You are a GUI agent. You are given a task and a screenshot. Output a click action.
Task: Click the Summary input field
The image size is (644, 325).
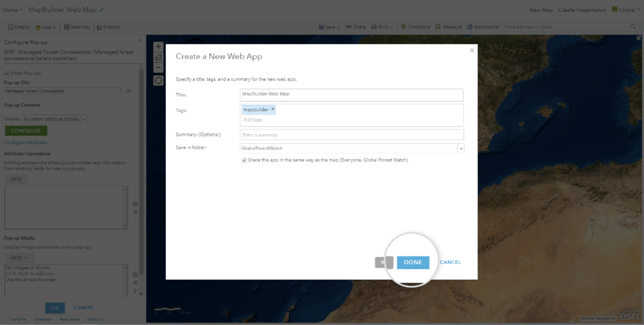coord(352,135)
